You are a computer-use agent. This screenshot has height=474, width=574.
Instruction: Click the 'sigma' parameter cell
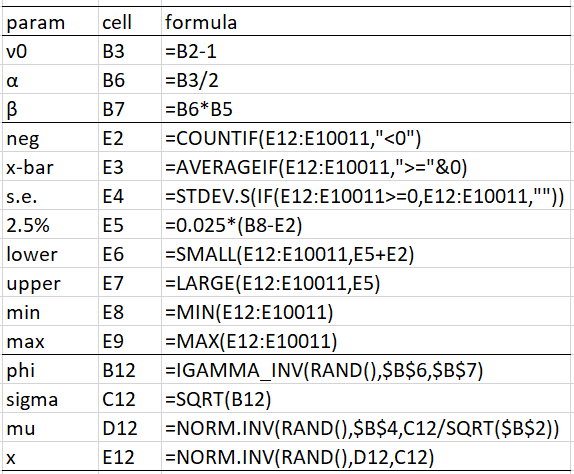click(50, 399)
